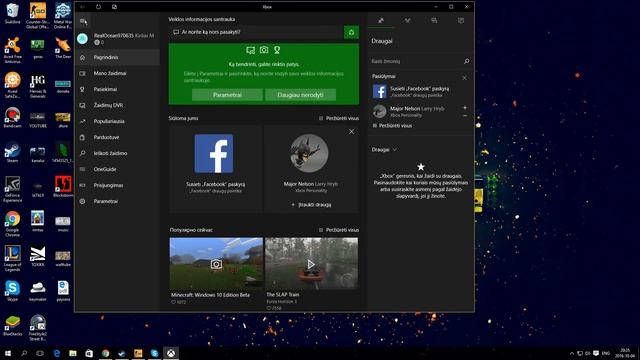640x360 pixels.
Task: Open Major Nelson avatar in suggestion card
Action: (309, 153)
